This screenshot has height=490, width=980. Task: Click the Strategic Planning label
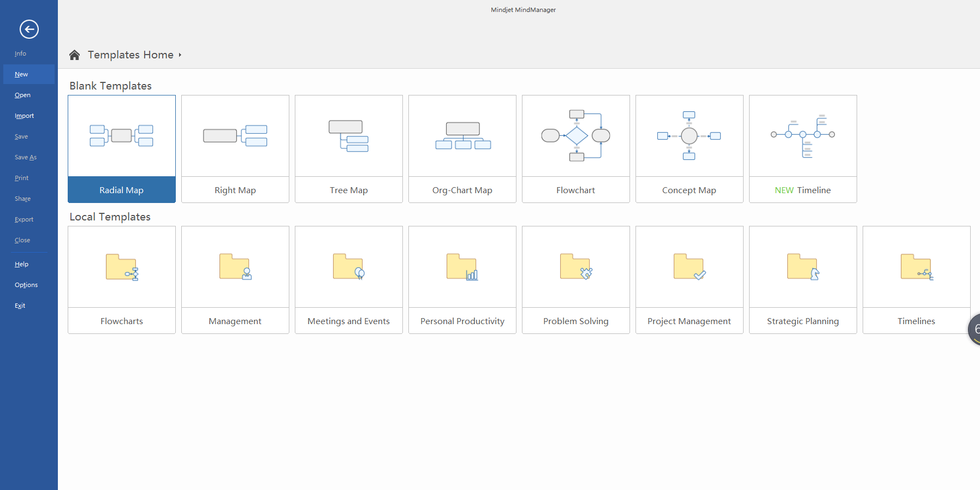click(x=803, y=321)
